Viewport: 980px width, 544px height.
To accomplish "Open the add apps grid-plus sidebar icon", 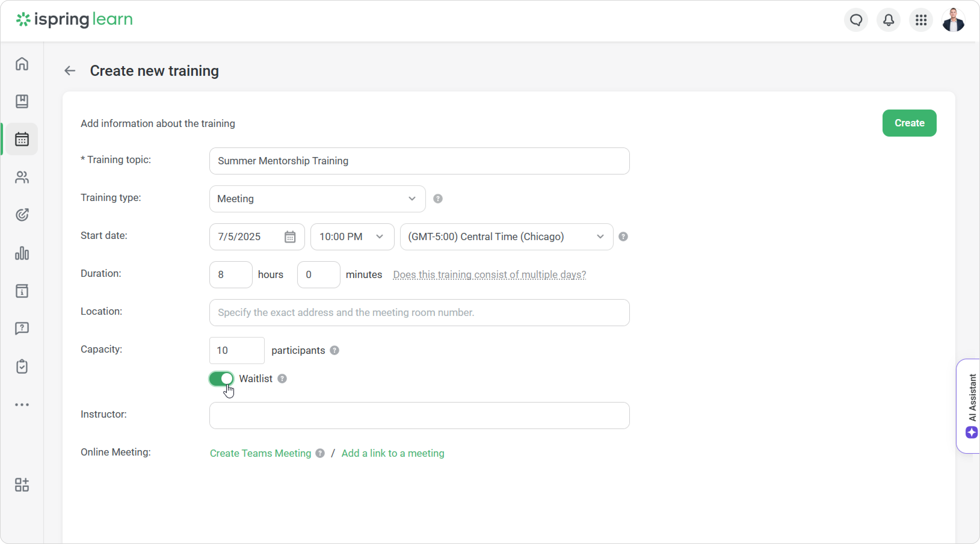I will coord(22,485).
